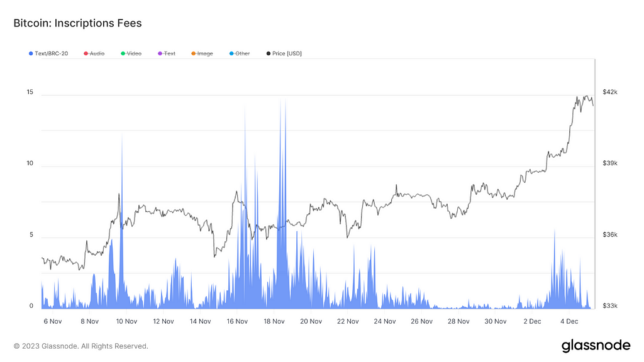The height and width of the screenshot is (362, 644).
Task: Click the red Audio legend dot
Action: (86, 53)
